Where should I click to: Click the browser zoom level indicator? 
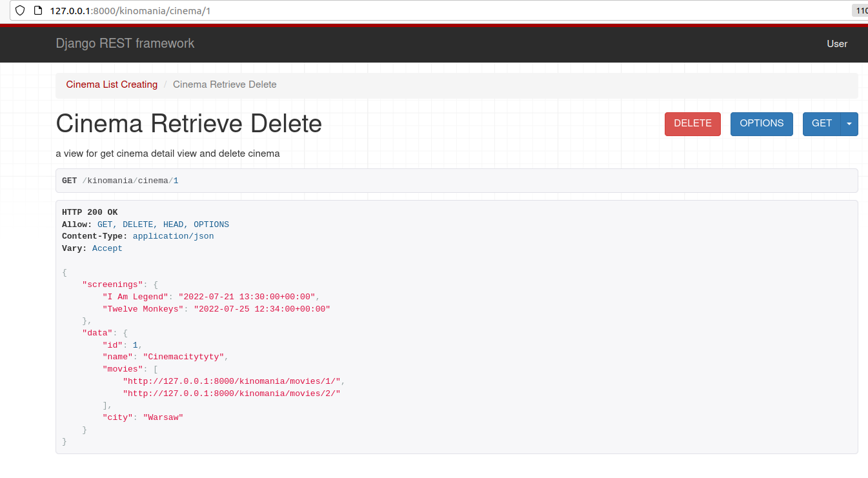pyautogui.click(x=860, y=10)
